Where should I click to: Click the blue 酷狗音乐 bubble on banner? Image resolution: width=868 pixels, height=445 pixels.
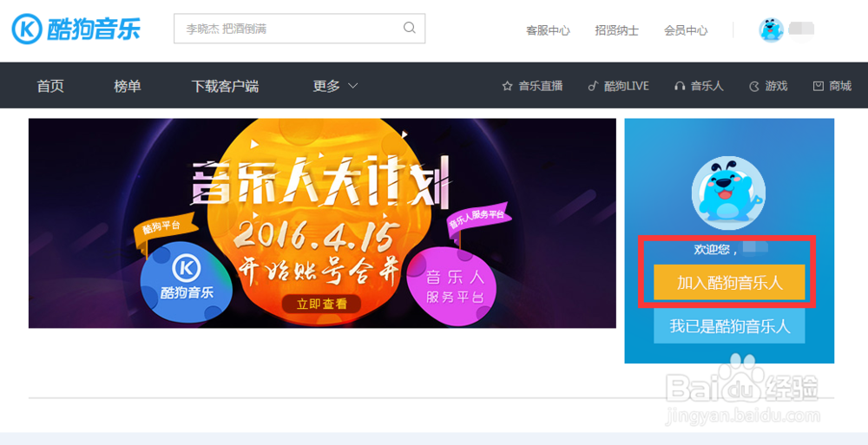point(184,282)
